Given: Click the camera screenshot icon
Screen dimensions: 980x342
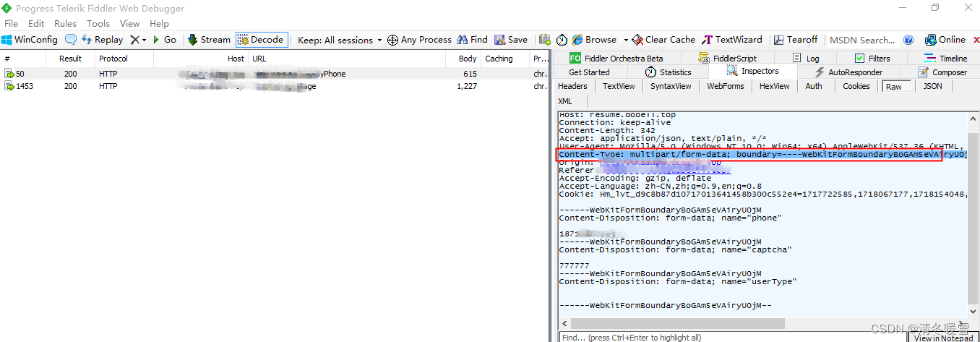Looking at the screenshot, I should 545,40.
